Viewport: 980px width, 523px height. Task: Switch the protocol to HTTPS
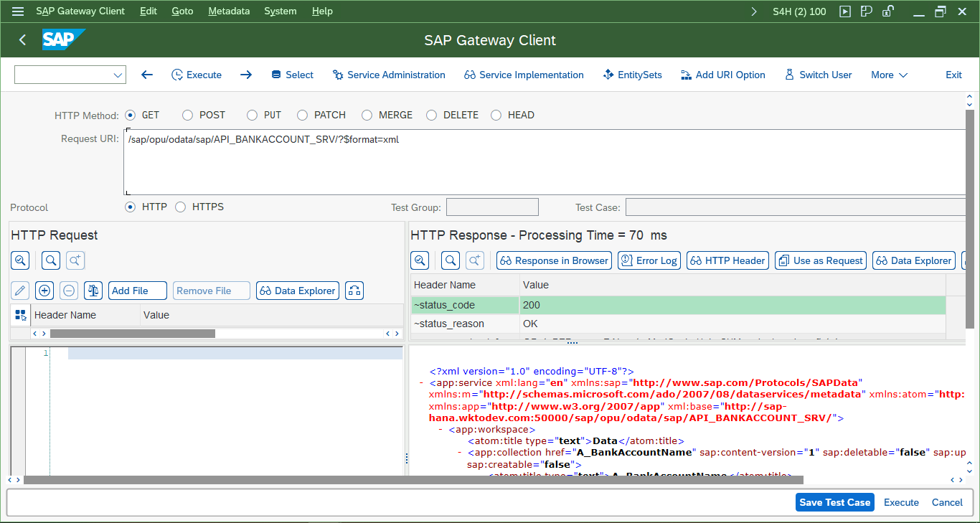point(180,207)
